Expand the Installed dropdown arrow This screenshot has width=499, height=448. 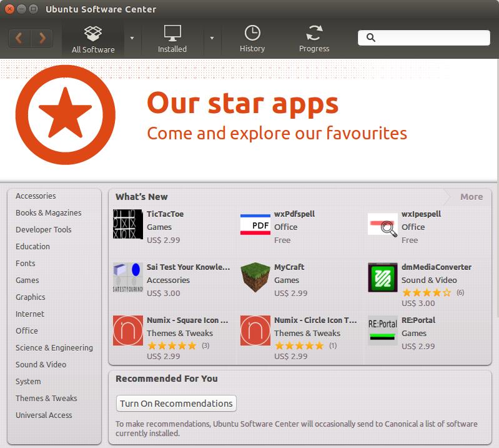click(212, 38)
